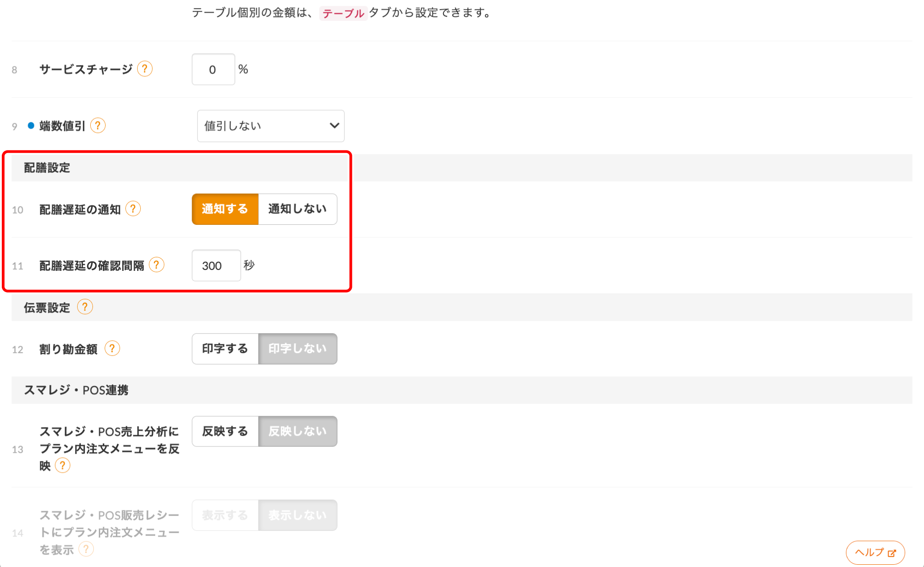The image size is (924, 567).
Task: Click the テーブル tab link
Action: pos(343,14)
